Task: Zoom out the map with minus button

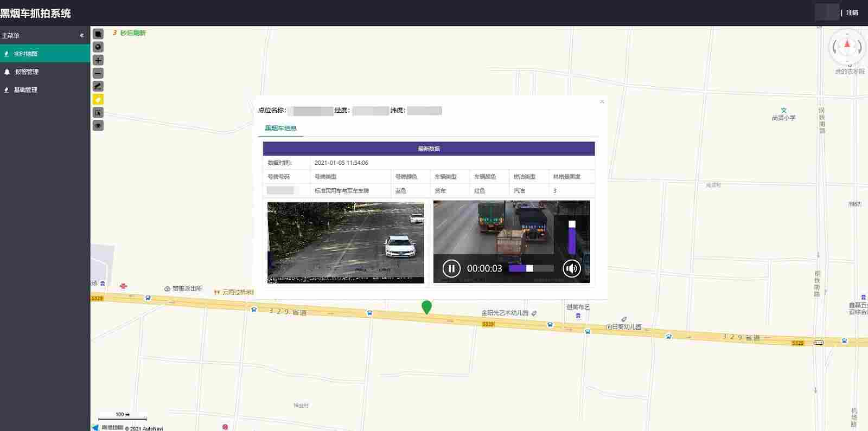Action: (x=98, y=73)
